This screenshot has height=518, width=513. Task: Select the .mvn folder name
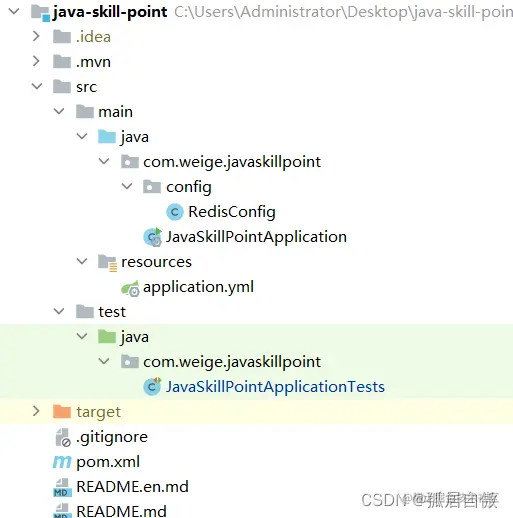93,62
